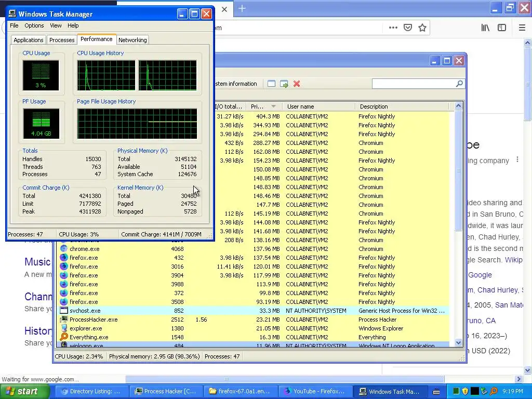
Task: Click Commit Charge status in Task Manager
Action: point(161,234)
